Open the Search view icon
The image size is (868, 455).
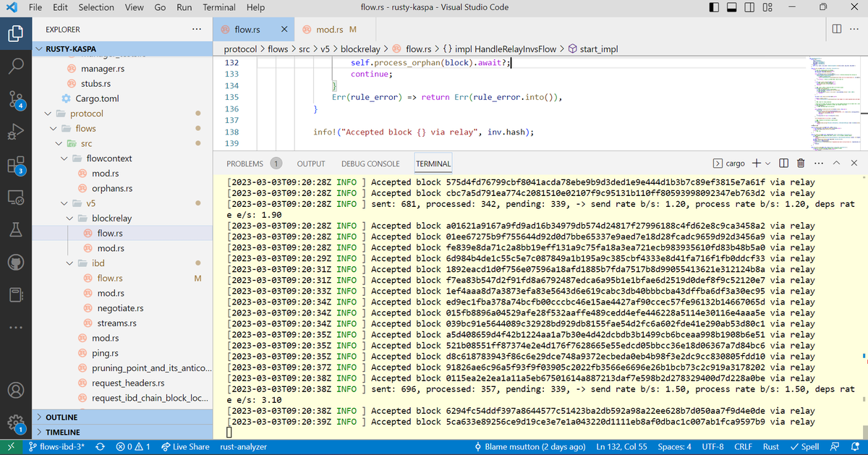click(16, 66)
